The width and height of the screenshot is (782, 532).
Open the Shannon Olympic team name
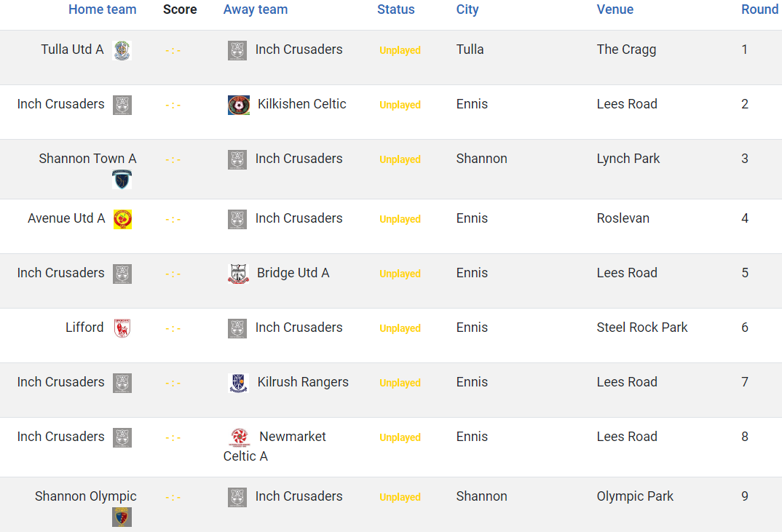click(x=86, y=496)
